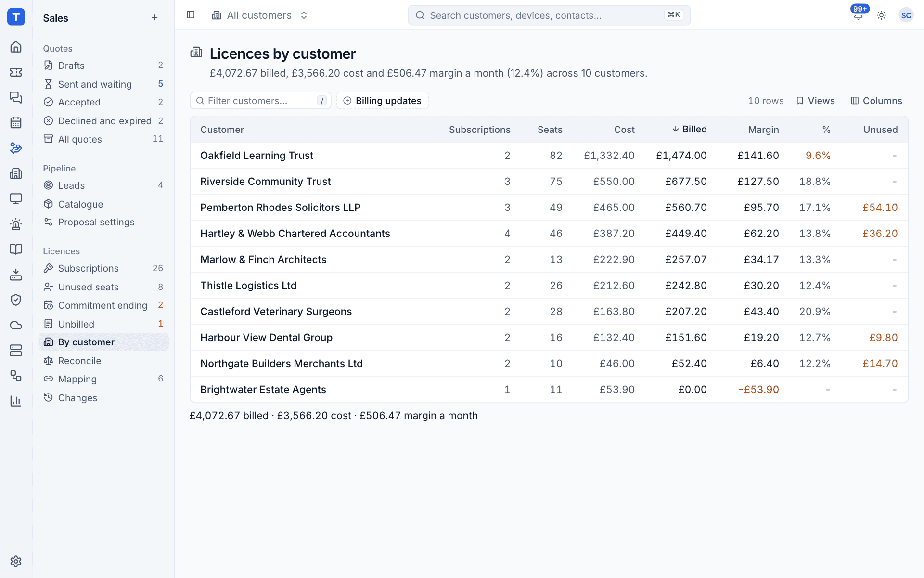Open Thistle Logistics Ltd row
Viewport: 924px width, 578px height.
tap(549, 285)
